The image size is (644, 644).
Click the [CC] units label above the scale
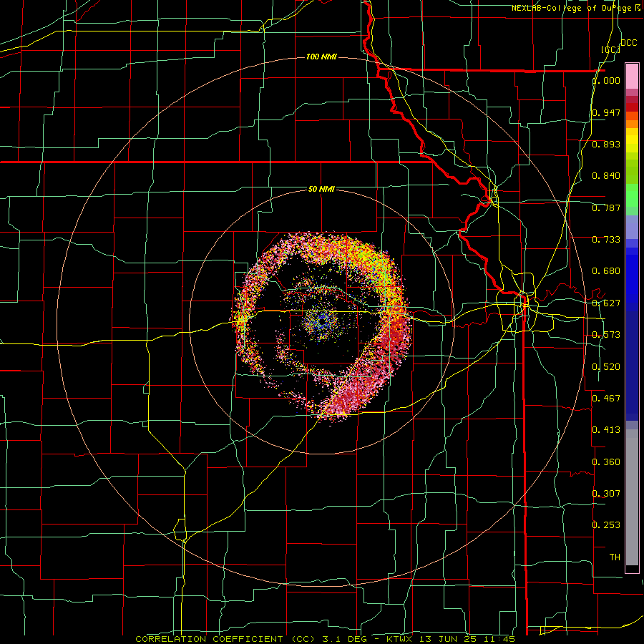point(610,49)
